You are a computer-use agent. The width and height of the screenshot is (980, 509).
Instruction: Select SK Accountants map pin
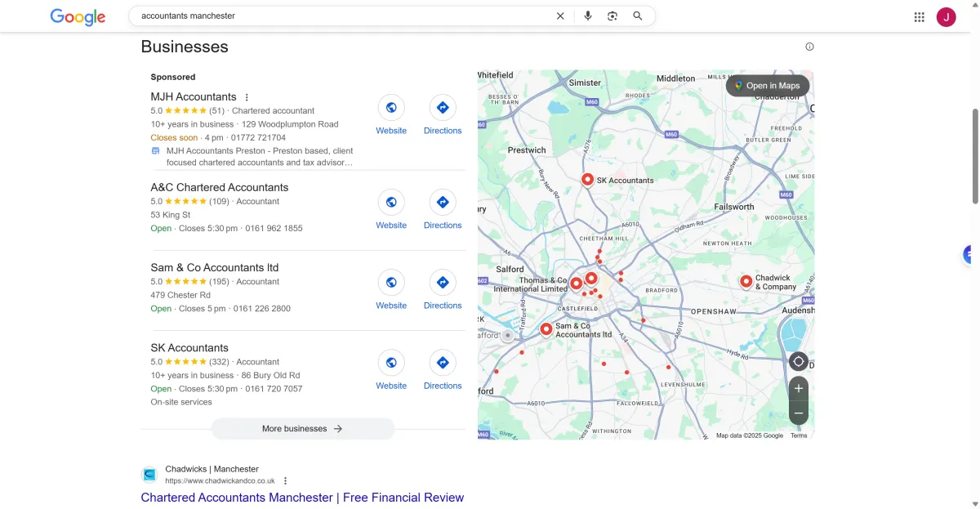(x=587, y=180)
